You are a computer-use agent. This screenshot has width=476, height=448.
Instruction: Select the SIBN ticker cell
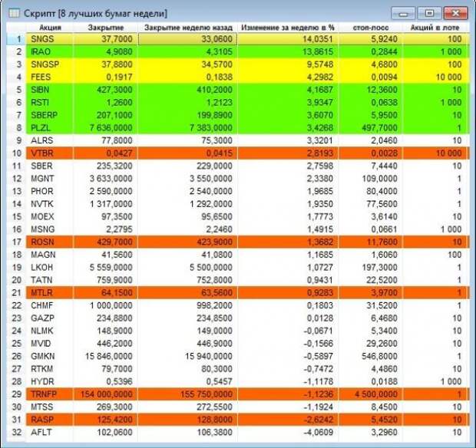click(x=50, y=90)
